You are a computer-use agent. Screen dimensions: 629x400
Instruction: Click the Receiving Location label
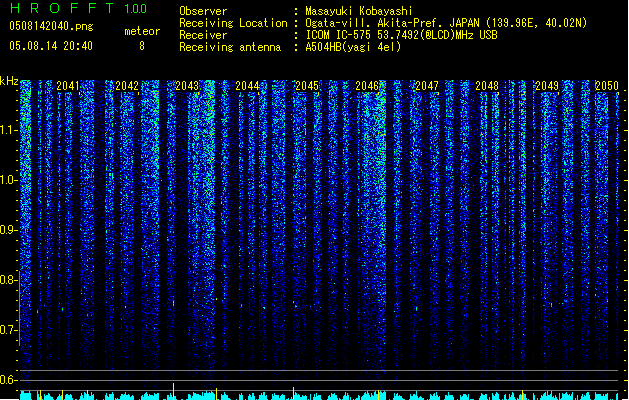click(233, 23)
